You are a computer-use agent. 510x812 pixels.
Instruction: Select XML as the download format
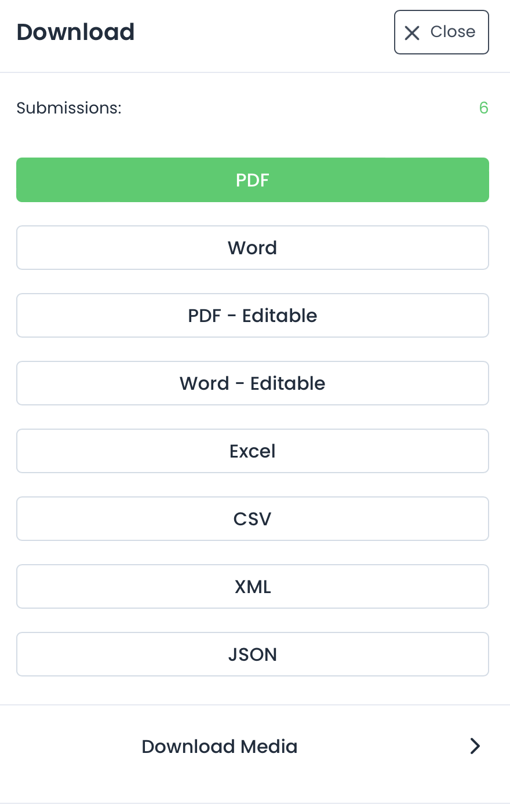coord(253,587)
